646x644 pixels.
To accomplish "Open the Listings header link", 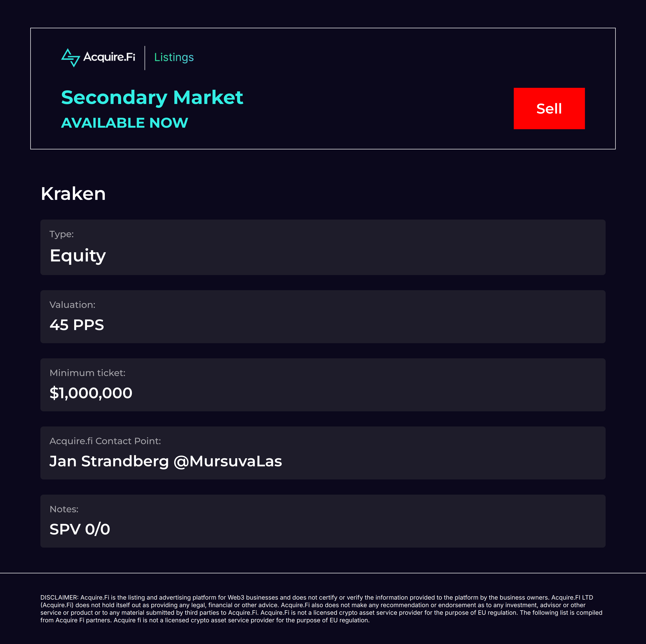I will pyautogui.click(x=174, y=57).
